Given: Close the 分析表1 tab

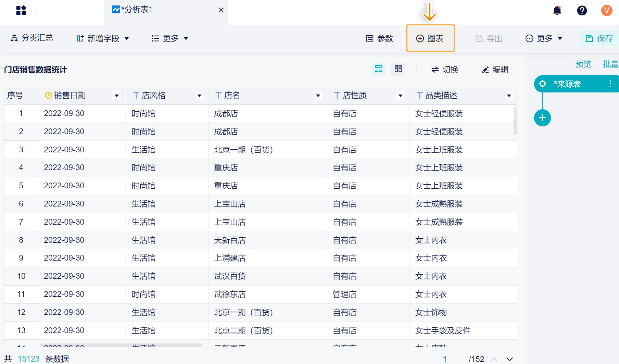Looking at the screenshot, I should point(221,10).
